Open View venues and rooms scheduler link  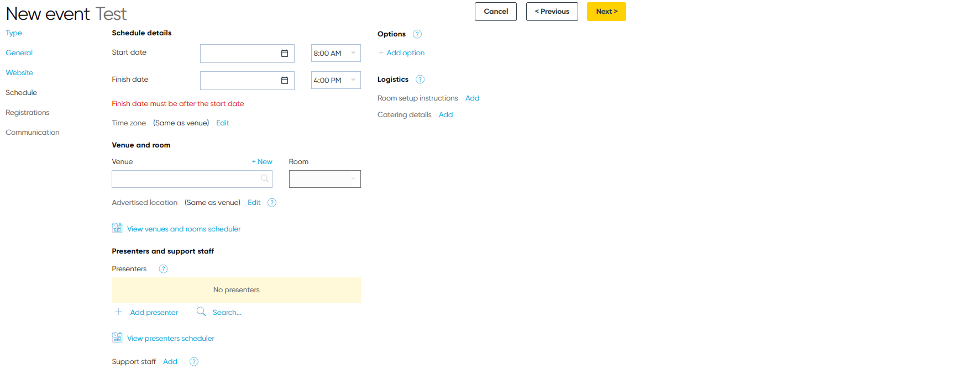point(184,229)
